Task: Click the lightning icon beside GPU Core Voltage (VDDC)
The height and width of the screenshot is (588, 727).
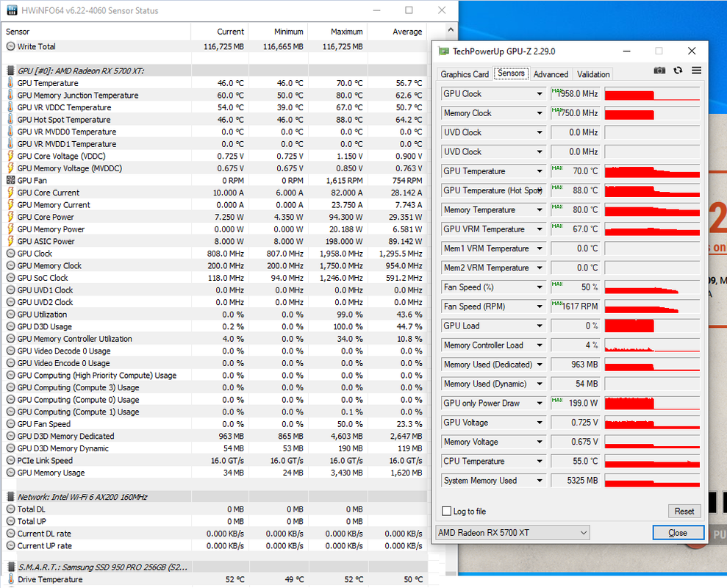Action: (x=10, y=156)
